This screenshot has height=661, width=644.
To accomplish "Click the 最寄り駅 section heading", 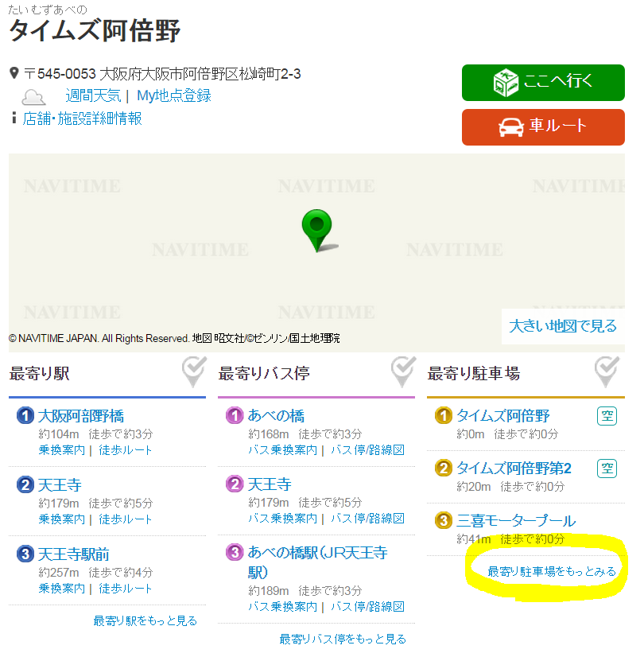I will click(x=39, y=374).
